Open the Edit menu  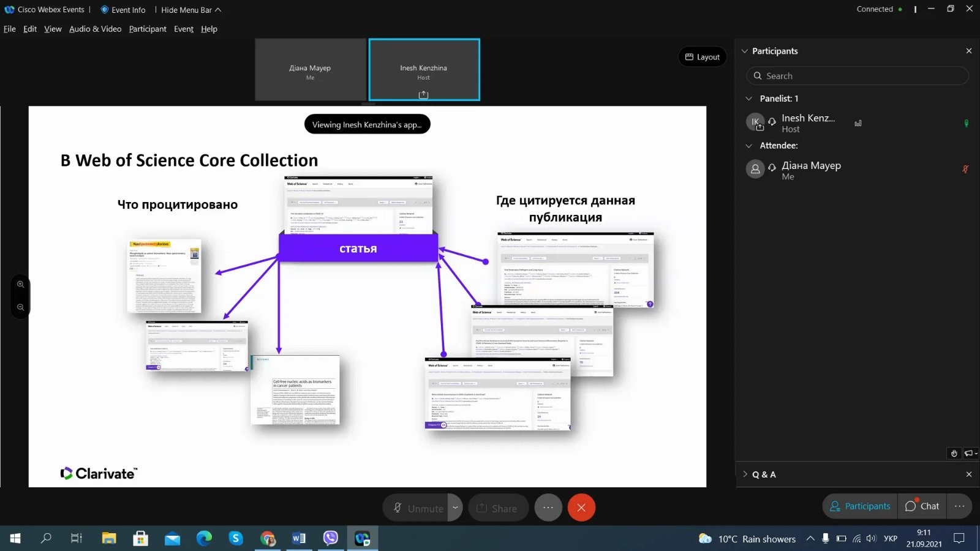(30, 29)
